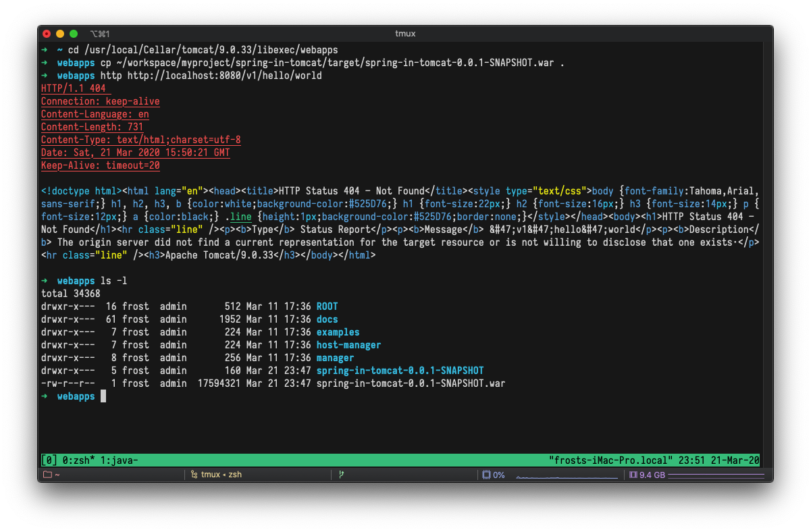Screen dimensions: 811x532
Task: Click the date 21-Mar-20 in tmux status line
Action: (x=735, y=460)
